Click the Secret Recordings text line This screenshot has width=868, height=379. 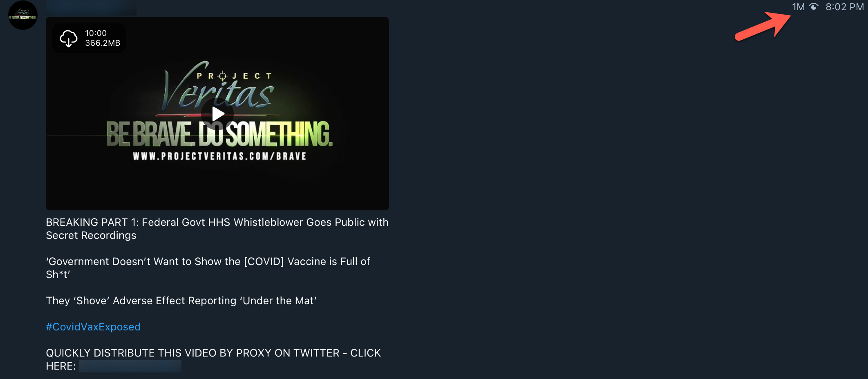click(x=91, y=235)
